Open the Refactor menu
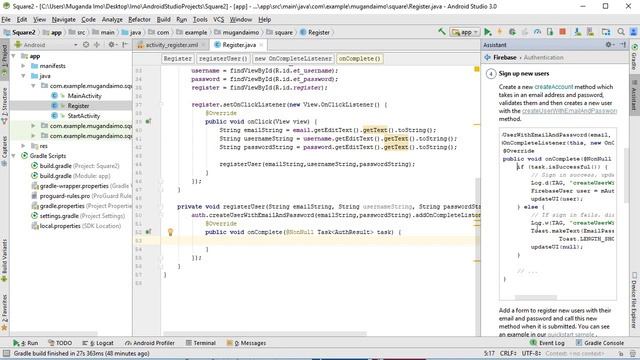Viewport: 640px width, 360px height. pos(139,19)
